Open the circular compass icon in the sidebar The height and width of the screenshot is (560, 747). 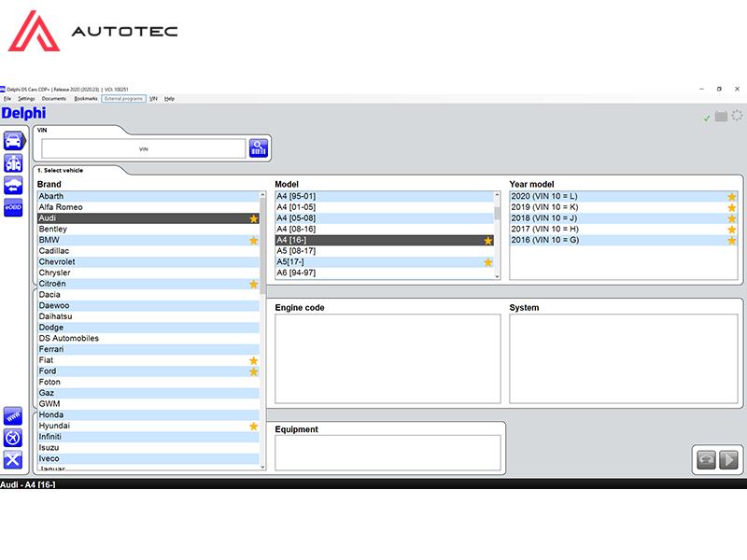[13, 438]
